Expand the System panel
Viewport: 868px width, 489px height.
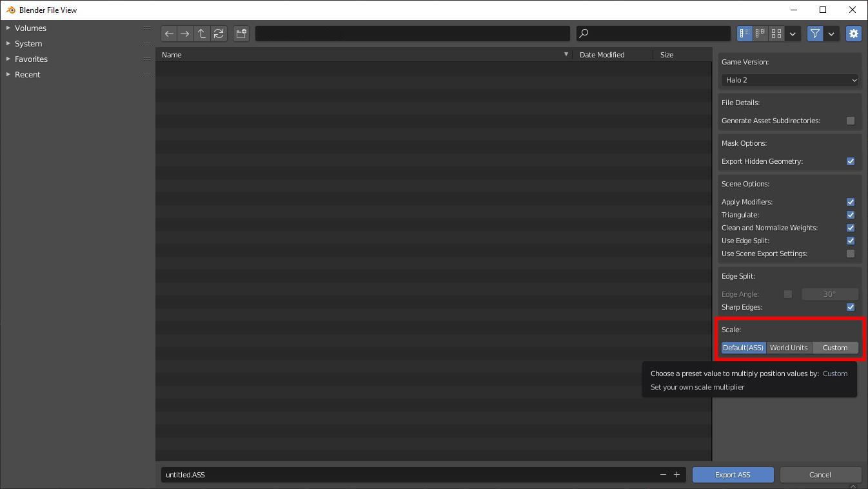click(x=8, y=43)
